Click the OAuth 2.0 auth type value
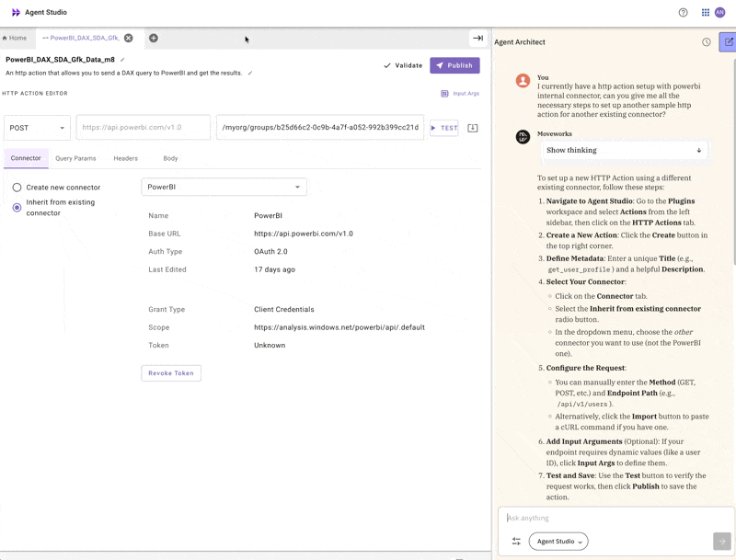Screen dimensions: 736x560 coord(270,251)
